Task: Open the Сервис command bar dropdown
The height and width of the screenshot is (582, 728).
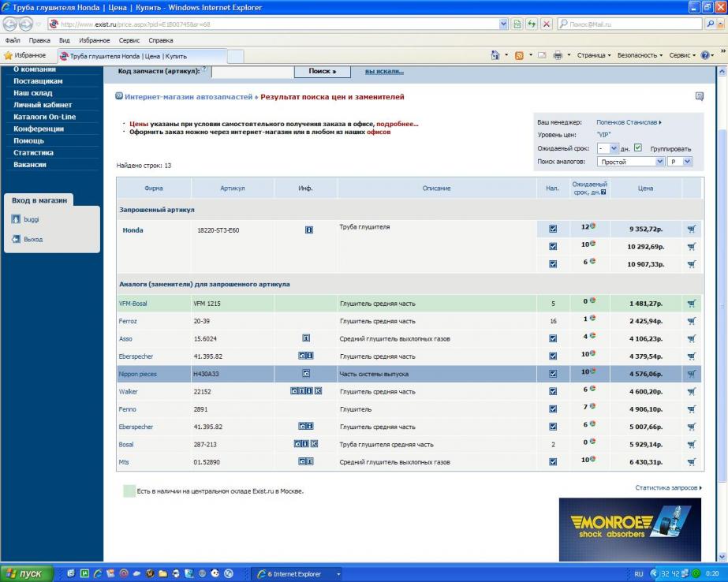Action: pyautogui.click(x=682, y=55)
